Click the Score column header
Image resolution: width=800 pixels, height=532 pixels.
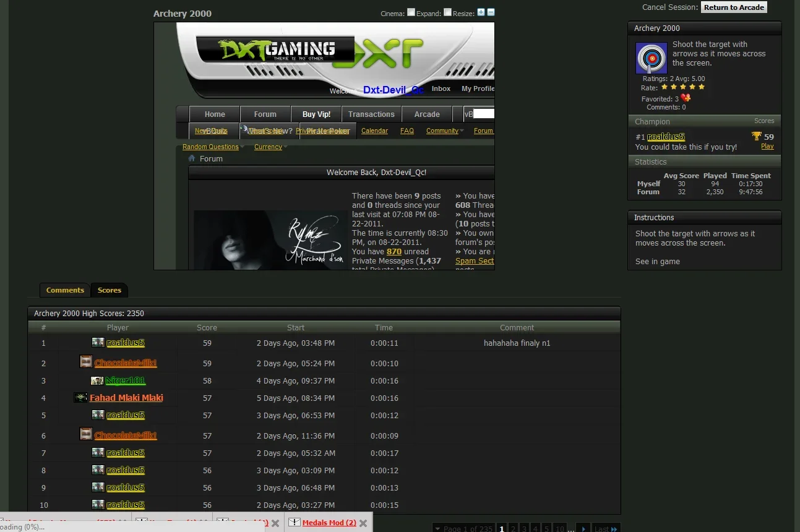[x=207, y=327]
